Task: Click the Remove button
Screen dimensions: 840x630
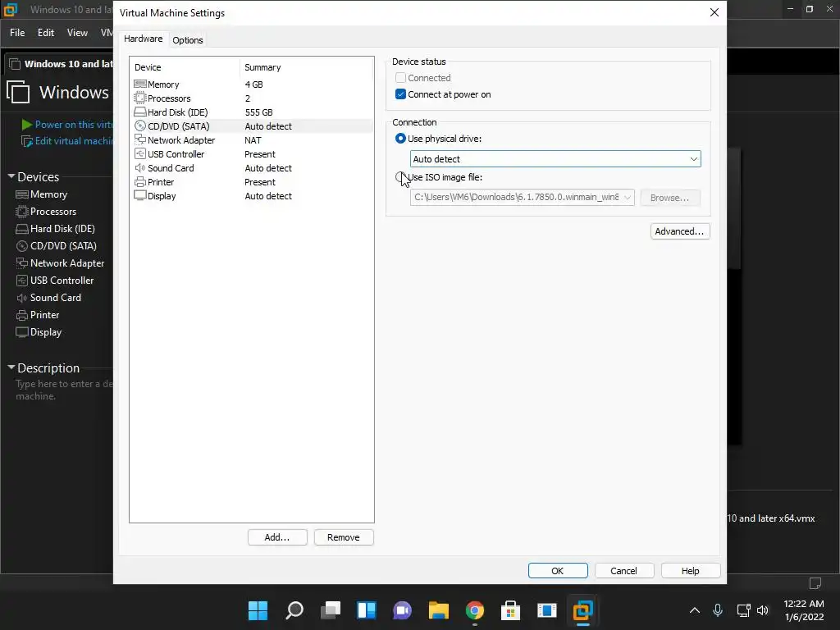Action: tap(344, 537)
